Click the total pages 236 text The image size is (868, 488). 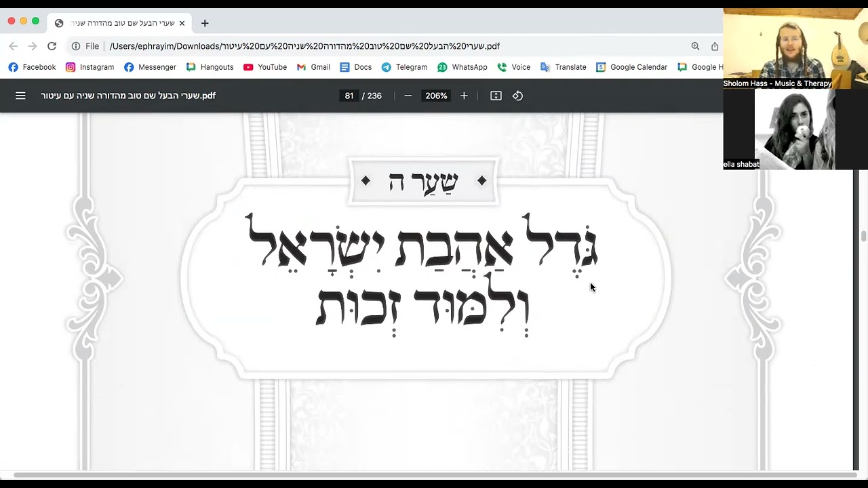(374, 96)
